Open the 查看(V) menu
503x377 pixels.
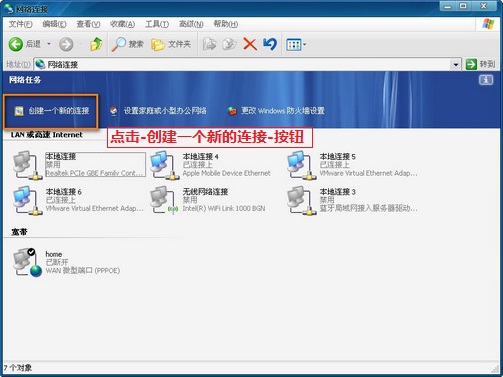tap(88, 24)
